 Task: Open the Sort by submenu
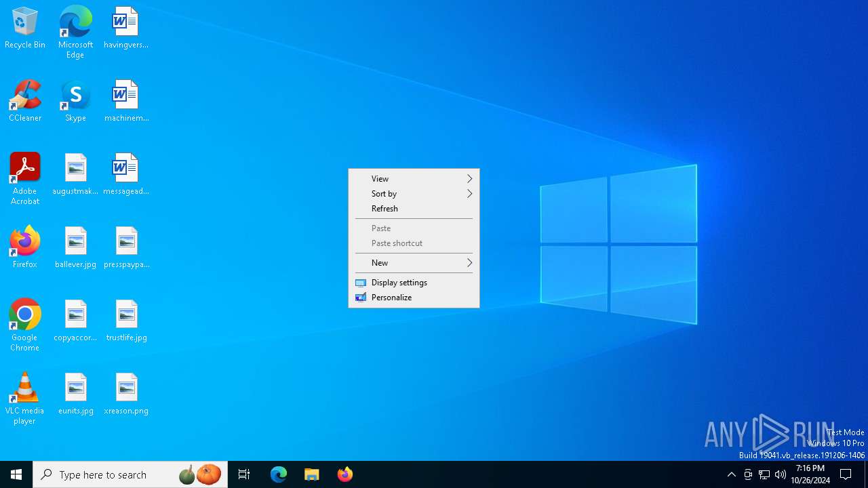[414, 194]
